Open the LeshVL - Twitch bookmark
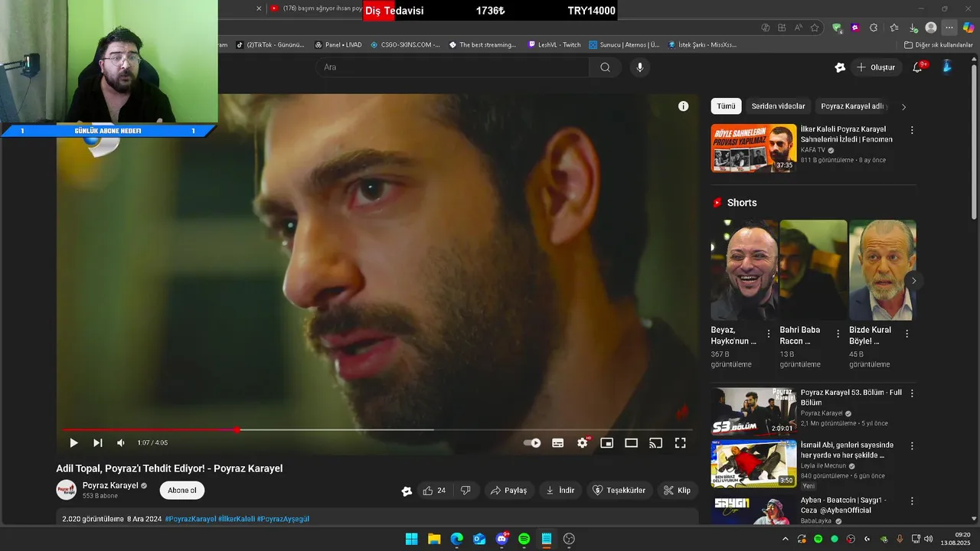 tap(554, 45)
